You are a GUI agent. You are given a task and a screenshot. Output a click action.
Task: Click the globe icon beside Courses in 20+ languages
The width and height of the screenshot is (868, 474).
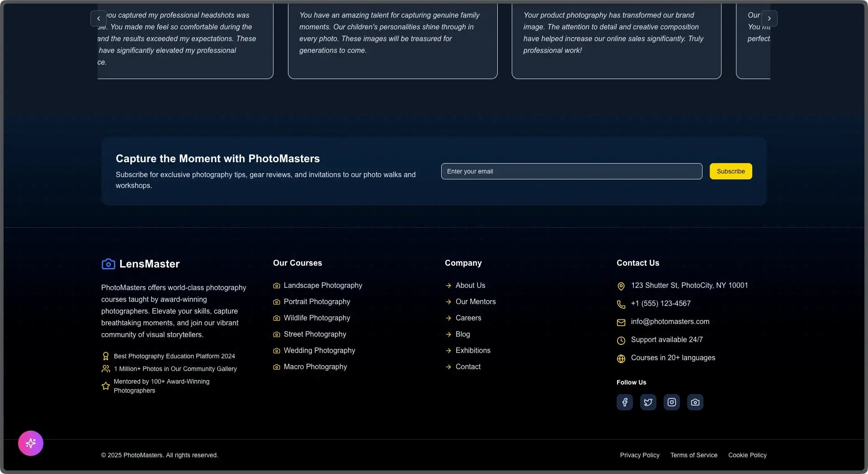[x=621, y=359]
